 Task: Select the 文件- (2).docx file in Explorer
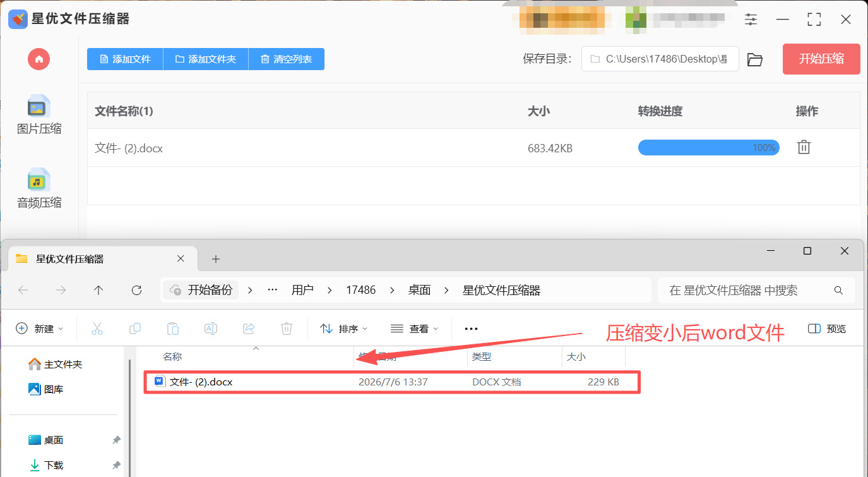392,382
